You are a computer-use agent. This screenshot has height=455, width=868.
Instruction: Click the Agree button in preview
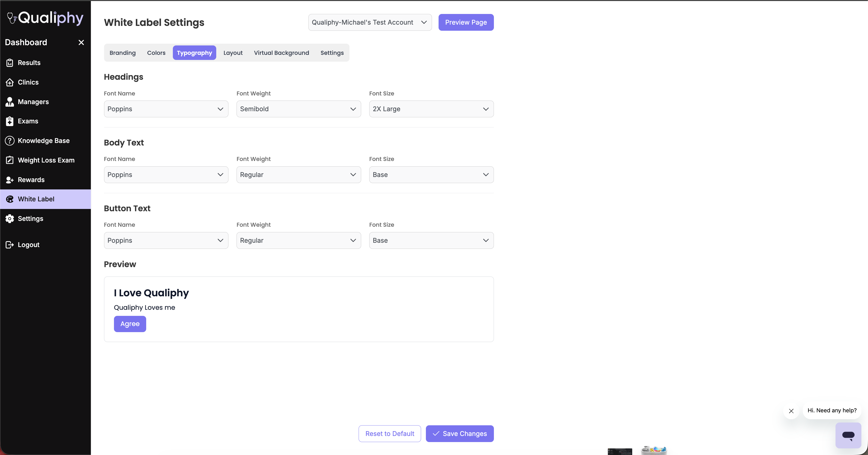tap(130, 324)
